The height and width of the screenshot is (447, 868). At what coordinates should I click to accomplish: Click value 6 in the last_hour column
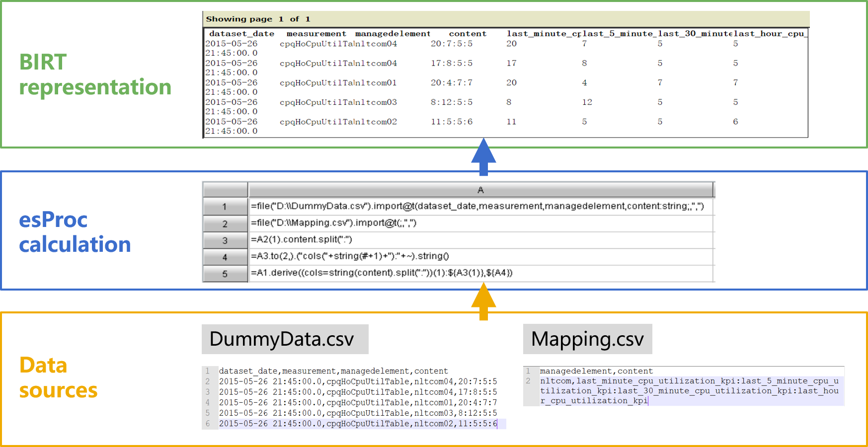[735, 122]
